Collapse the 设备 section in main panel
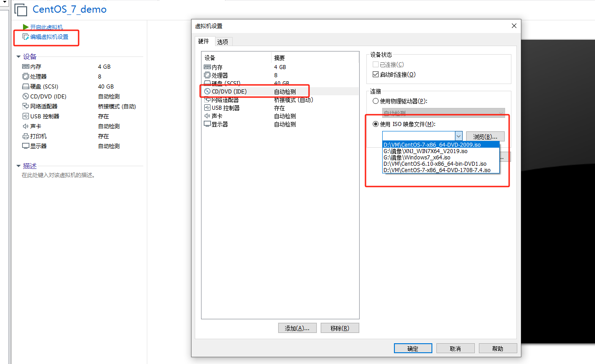This screenshot has width=595, height=364. pos(19,57)
